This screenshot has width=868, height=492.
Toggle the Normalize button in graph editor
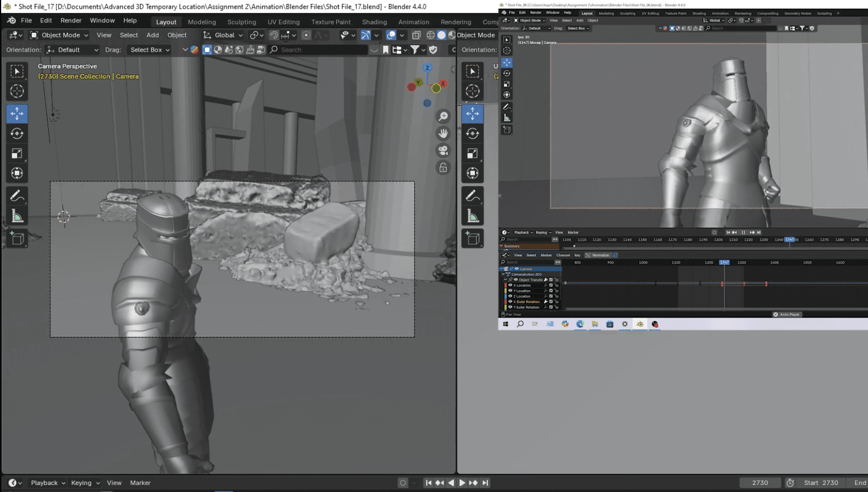pyautogui.click(x=600, y=255)
